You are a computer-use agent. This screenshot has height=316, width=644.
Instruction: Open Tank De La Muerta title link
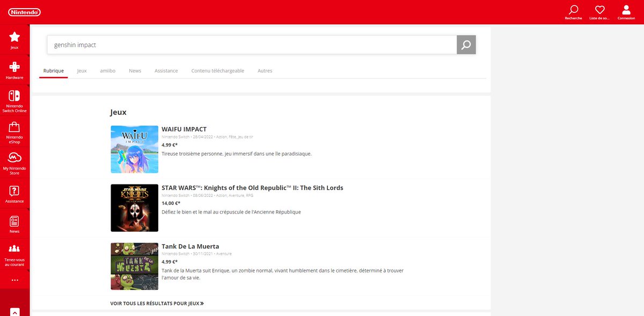tap(191, 246)
